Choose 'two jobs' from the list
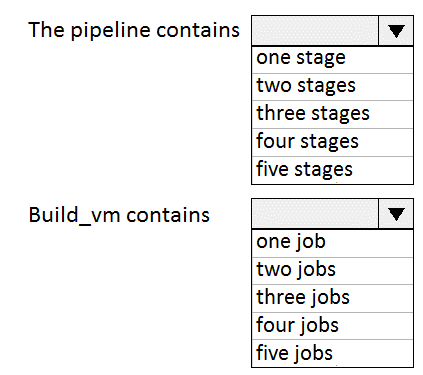This screenshot has width=423, height=375. (x=332, y=271)
